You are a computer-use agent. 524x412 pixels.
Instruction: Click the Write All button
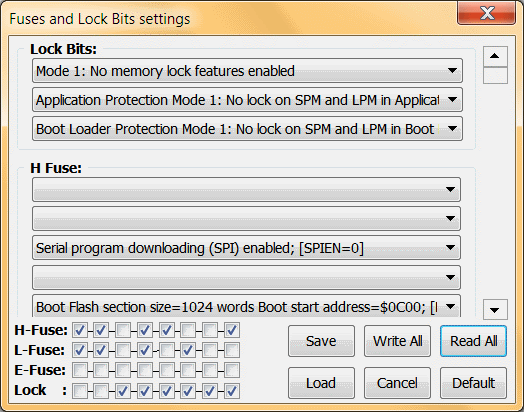pyautogui.click(x=397, y=341)
